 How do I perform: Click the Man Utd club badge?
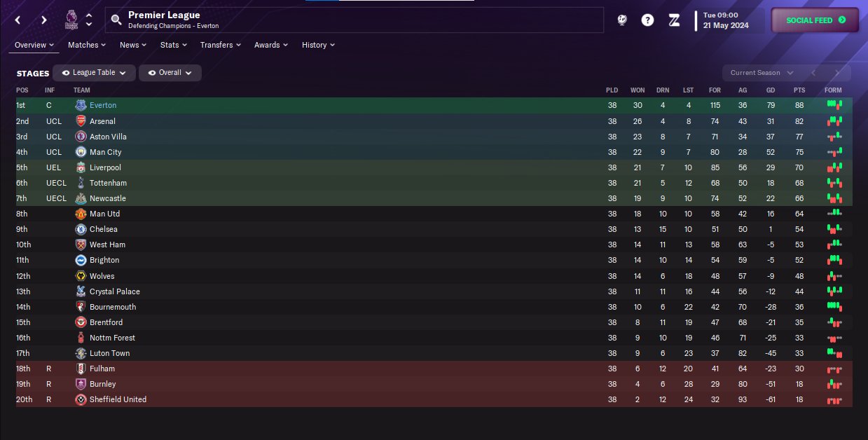pyautogui.click(x=81, y=214)
